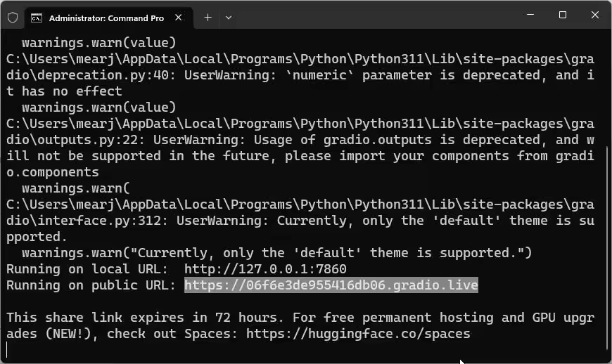Click the 'Running on local URL:' text
Viewport: 612px width, 364px height.
click(87, 269)
